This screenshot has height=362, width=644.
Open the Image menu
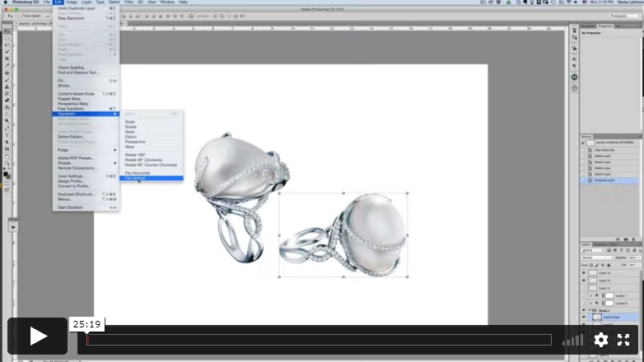72,2
